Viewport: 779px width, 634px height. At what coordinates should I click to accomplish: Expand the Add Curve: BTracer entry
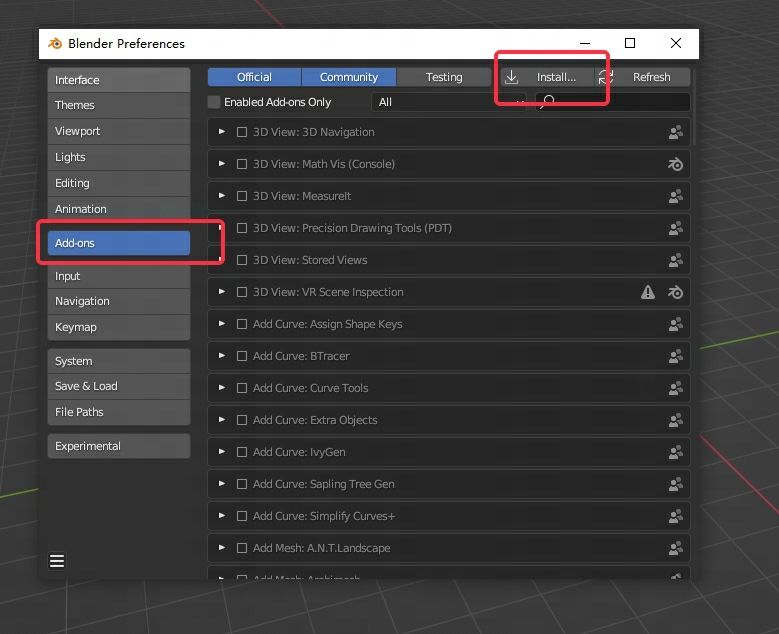pyautogui.click(x=222, y=356)
